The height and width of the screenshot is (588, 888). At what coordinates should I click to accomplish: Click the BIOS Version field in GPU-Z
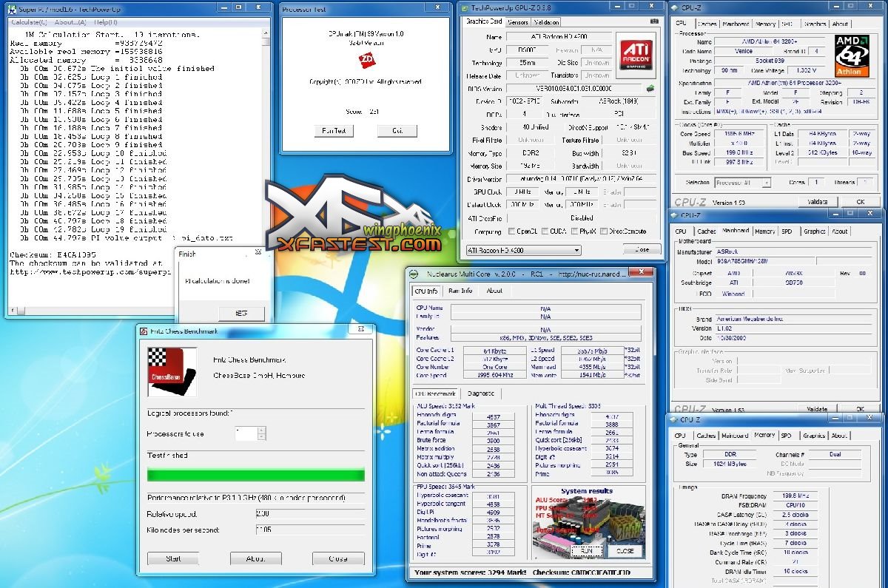(x=574, y=88)
